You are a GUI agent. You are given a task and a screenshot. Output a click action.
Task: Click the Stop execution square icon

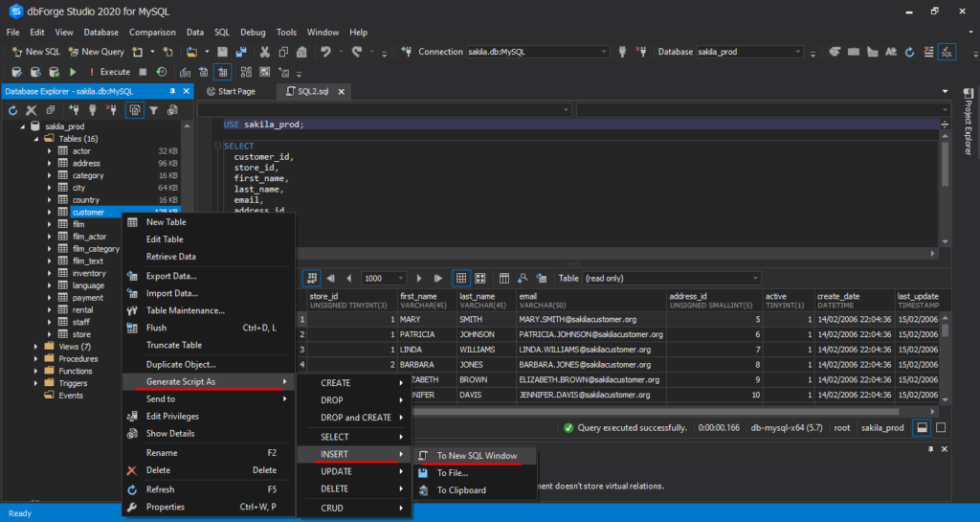pyautogui.click(x=143, y=72)
